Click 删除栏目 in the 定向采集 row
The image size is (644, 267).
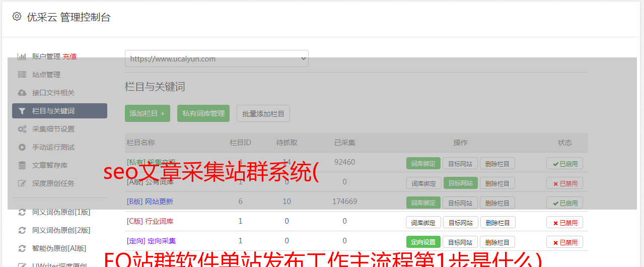click(x=497, y=242)
